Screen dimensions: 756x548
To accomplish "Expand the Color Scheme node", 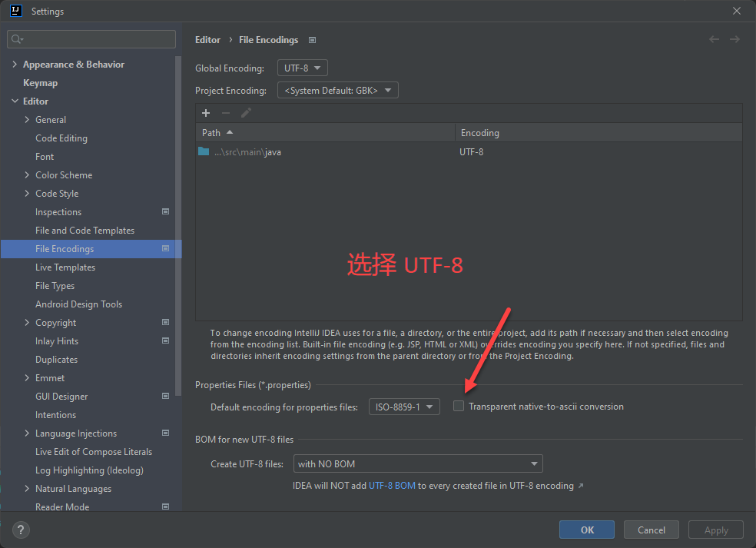I will [27, 174].
